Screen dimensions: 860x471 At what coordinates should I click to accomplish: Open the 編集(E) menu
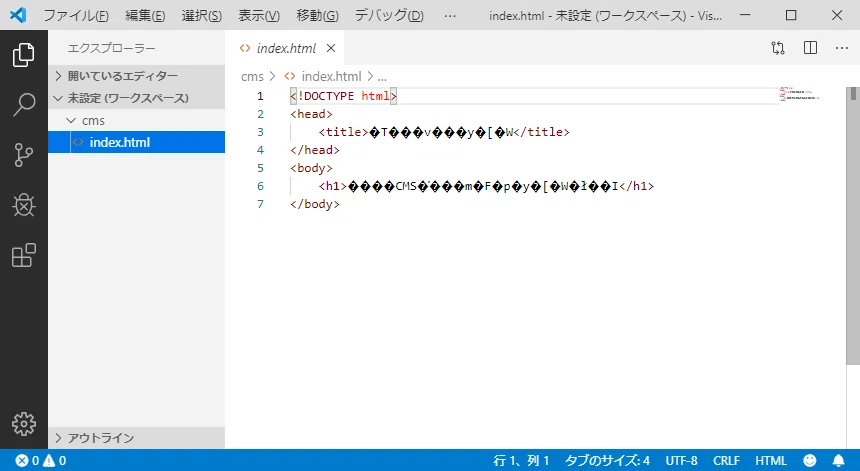(145, 15)
